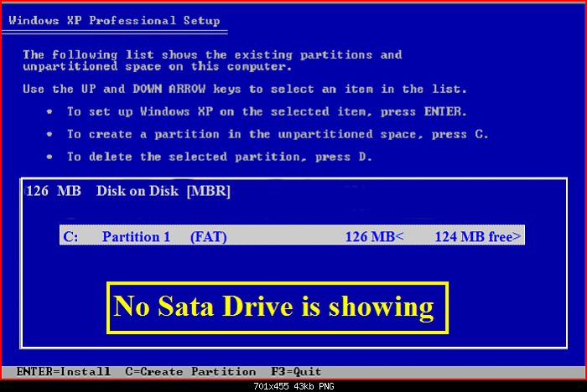Click the 'To create a partition' instruction
This screenshot has height=392, width=587.
278,134
